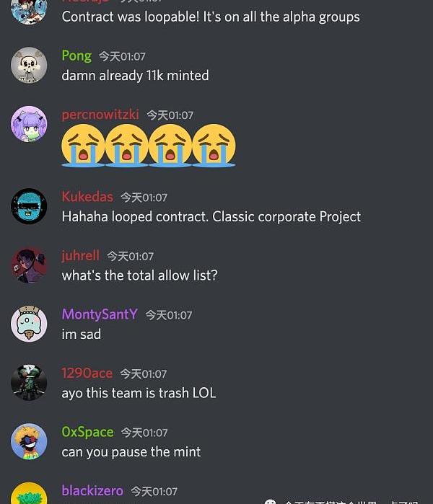433x504 pixels.
Task: Select the "can you pause the mint" message
Action: (131, 452)
